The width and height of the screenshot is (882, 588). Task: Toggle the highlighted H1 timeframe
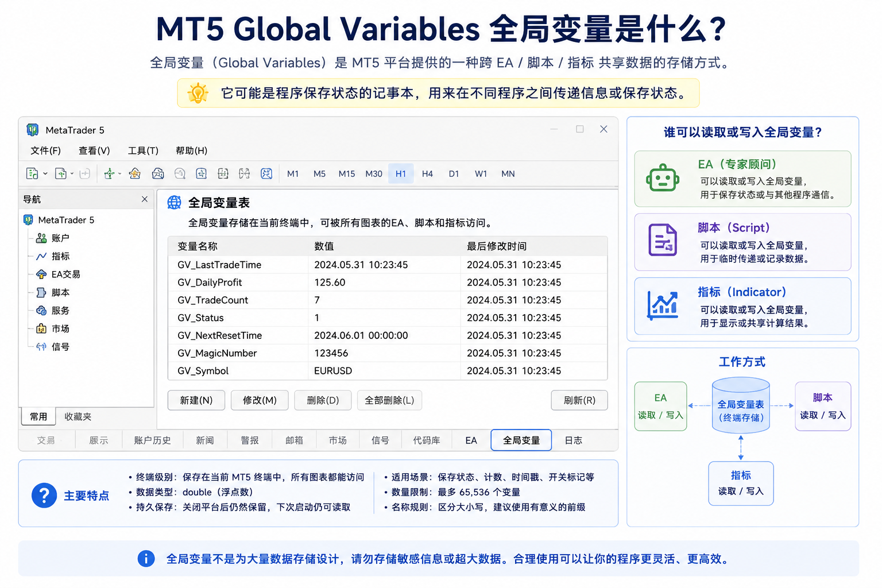point(401,173)
